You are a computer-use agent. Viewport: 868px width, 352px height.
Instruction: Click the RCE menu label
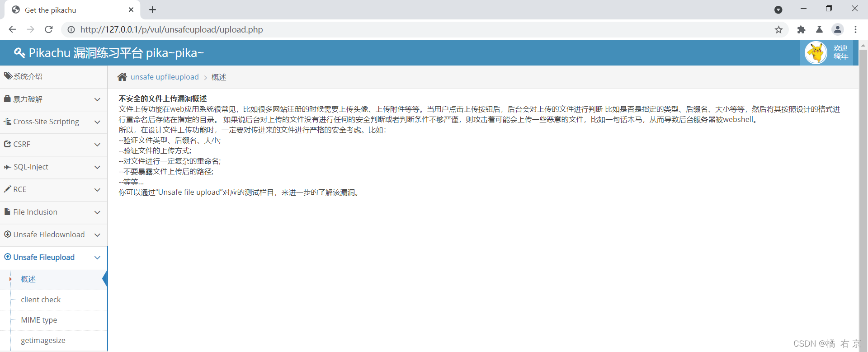pyautogui.click(x=20, y=189)
